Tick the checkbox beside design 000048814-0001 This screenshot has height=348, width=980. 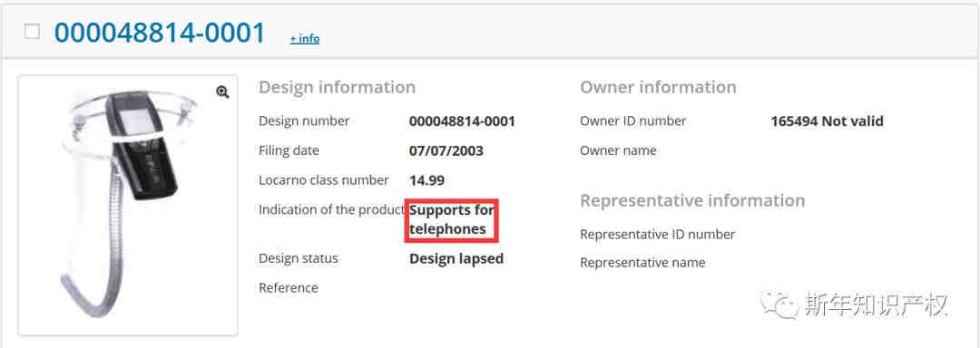click(32, 32)
